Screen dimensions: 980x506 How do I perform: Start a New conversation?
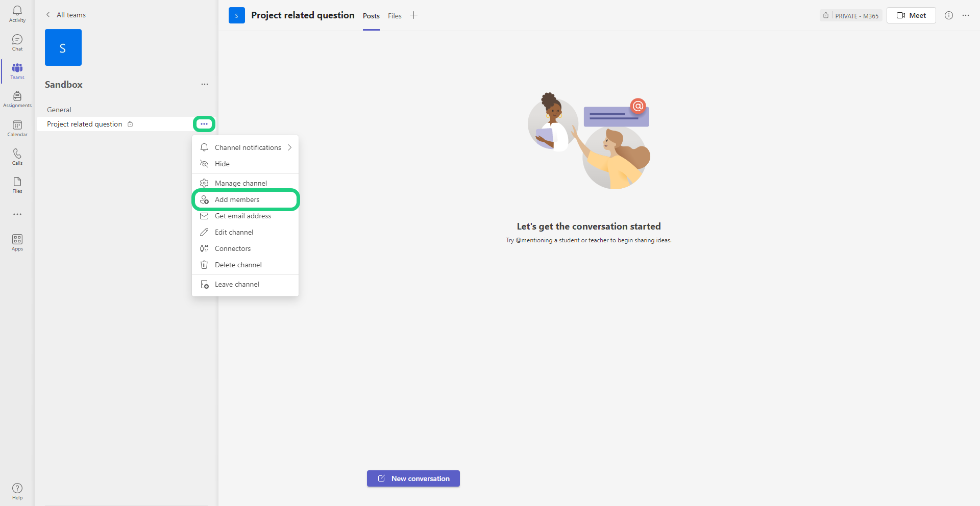pos(413,478)
